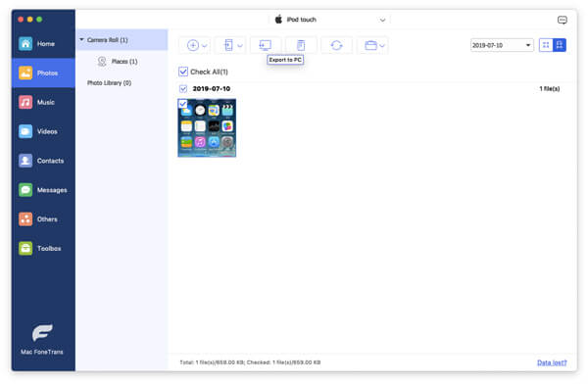Expand the Add button dropdown arrow
588x384 pixels.
tap(205, 46)
